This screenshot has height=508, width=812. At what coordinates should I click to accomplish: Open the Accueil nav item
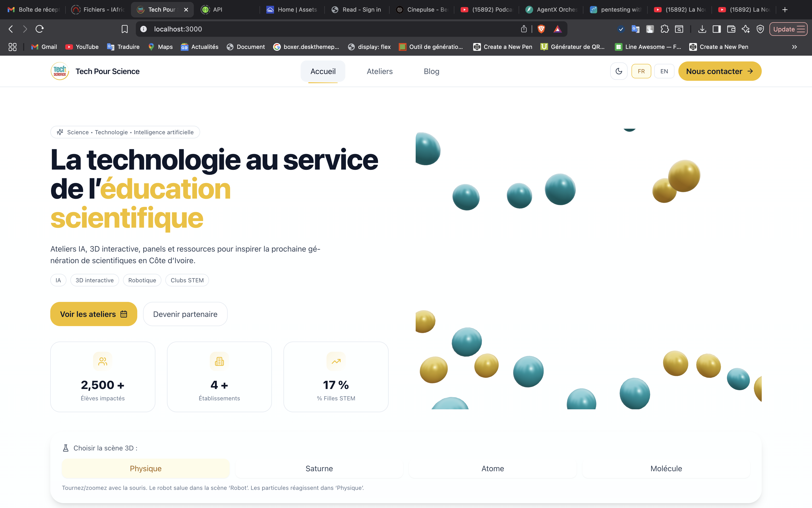pyautogui.click(x=323, y=71)
